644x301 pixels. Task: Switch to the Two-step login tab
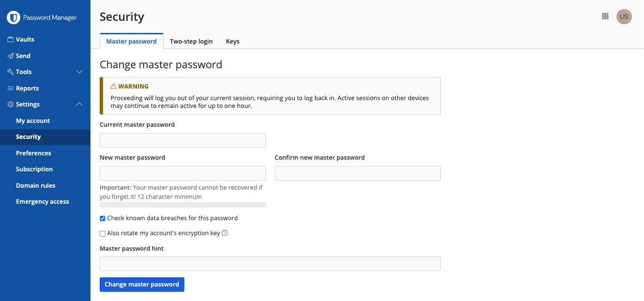coord(191,41)
